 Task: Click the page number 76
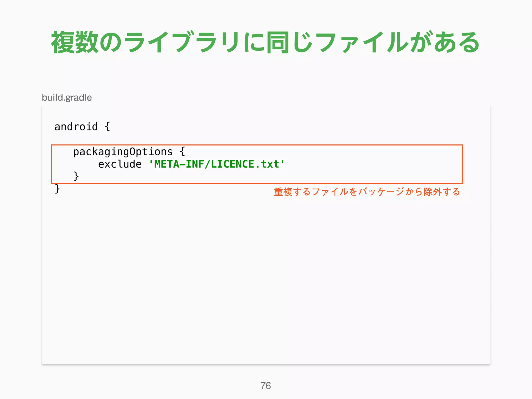(265, 386)
